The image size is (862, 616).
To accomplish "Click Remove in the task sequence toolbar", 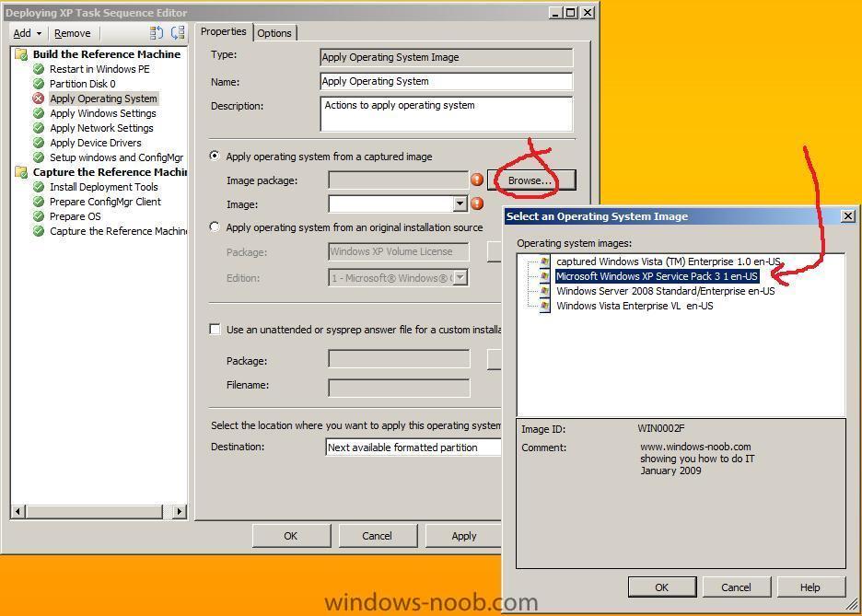I will coord(73,33).
